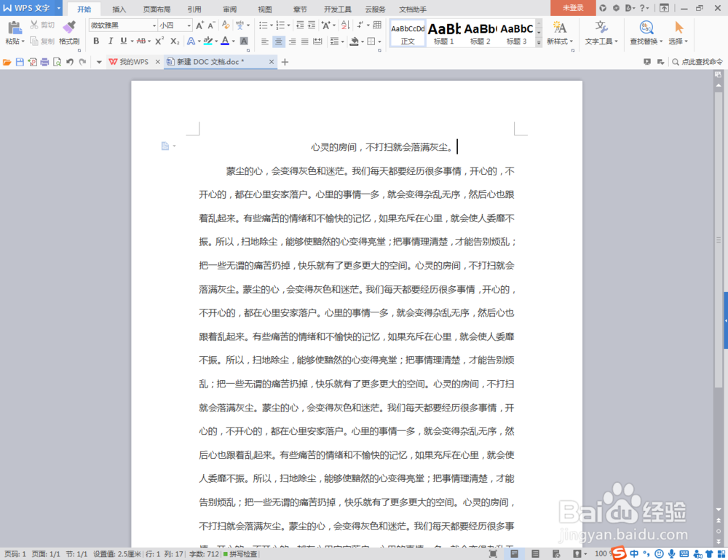Apply the 标题 2 heading style
Viewport: 728px width, 560px height.
480,33
